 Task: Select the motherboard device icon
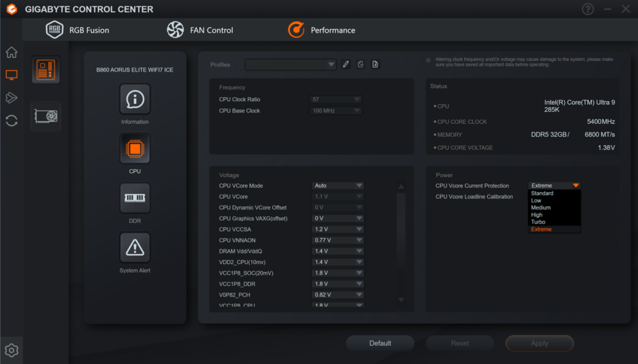pyautogui.click(x=45, y=70)
